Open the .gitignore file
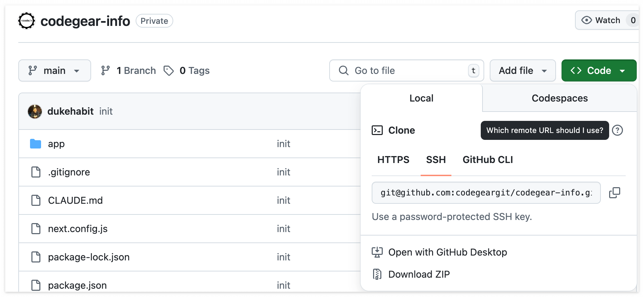Image resolution: width=644 pixels, height=297 pixels. (x=69, y=172)
